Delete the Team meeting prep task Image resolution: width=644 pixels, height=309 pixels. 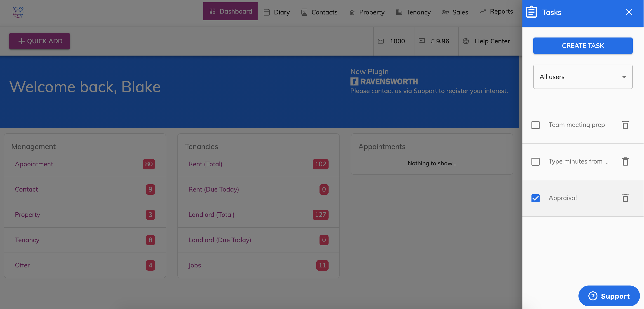[625, 125]
